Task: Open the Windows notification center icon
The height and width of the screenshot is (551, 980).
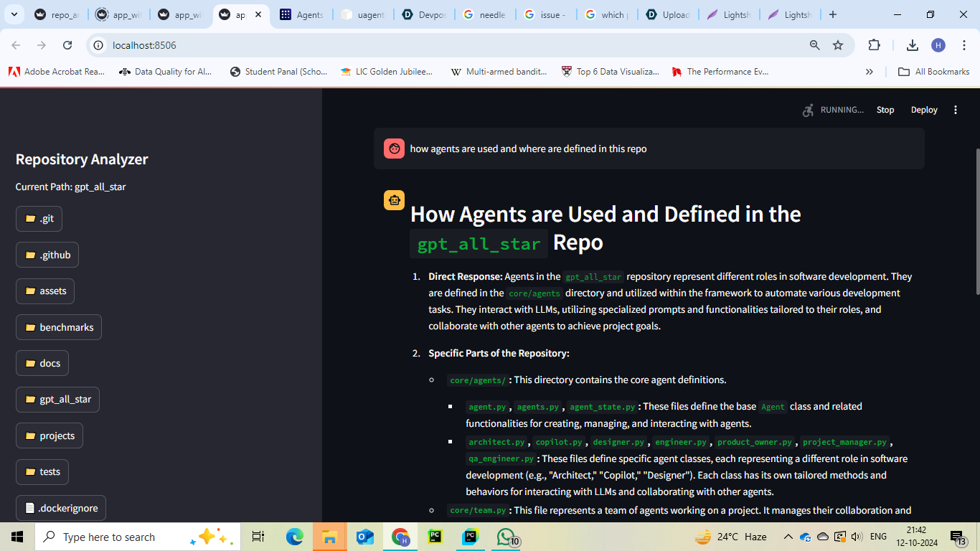Action: (958, 537)
